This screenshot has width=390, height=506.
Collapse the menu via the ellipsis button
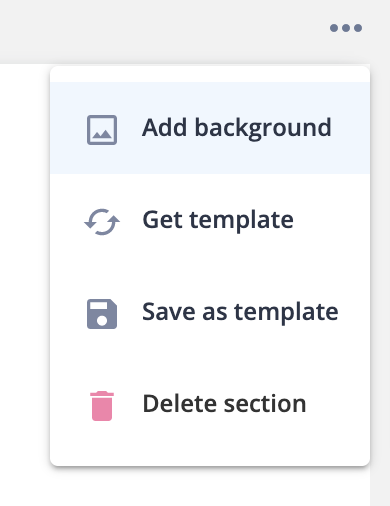pyautogui.click(x=346, y=28)
